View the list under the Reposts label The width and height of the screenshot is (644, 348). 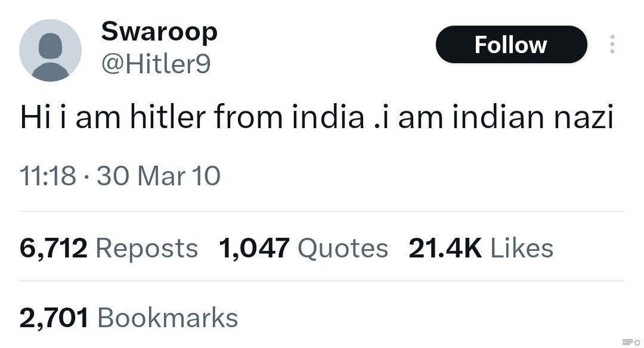click(x=147, y=248)
